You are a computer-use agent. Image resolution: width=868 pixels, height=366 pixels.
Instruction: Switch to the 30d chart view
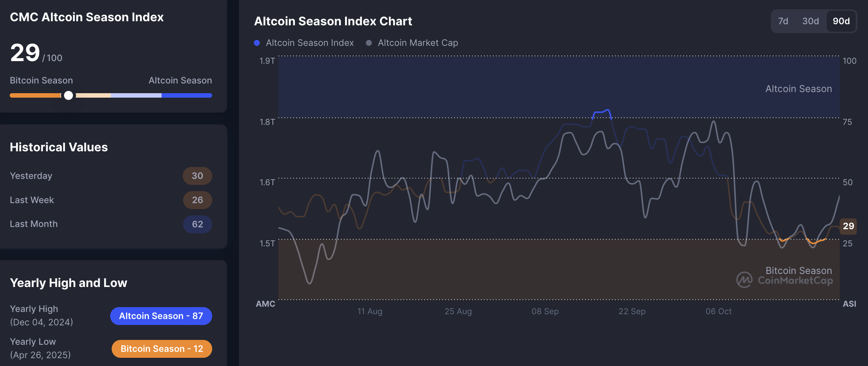(810, 21)
